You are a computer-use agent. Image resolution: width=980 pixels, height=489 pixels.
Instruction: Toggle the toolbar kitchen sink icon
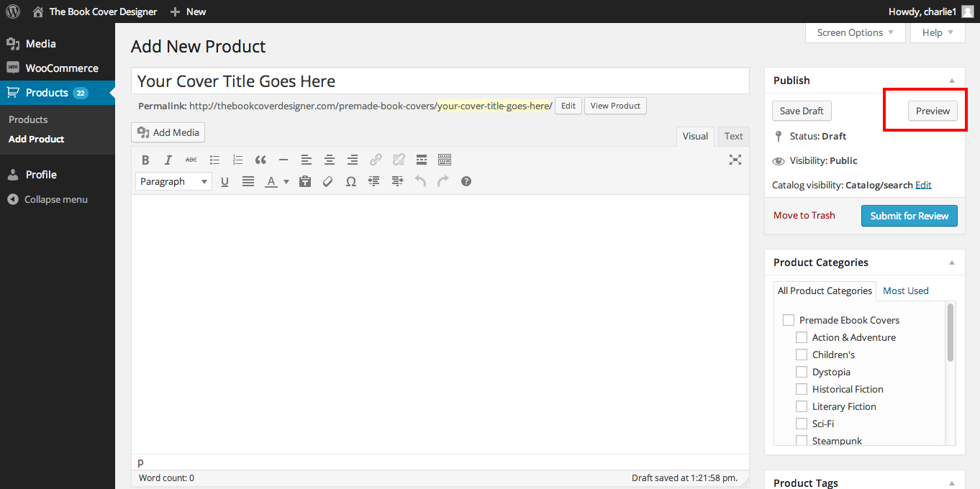[x=445, y=160]
